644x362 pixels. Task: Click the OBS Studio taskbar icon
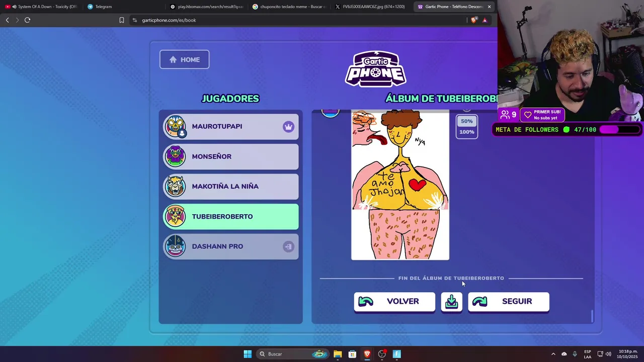point(382,354)
